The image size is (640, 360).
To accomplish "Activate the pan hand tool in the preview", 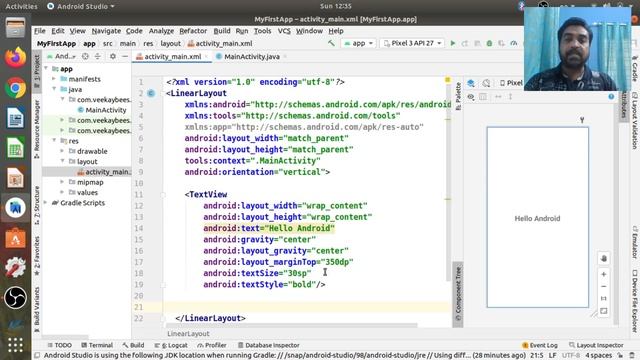I will (604, 258).
